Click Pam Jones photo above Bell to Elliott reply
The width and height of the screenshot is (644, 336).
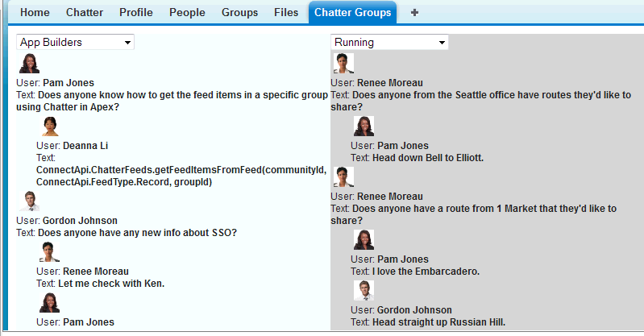(364, 127)
